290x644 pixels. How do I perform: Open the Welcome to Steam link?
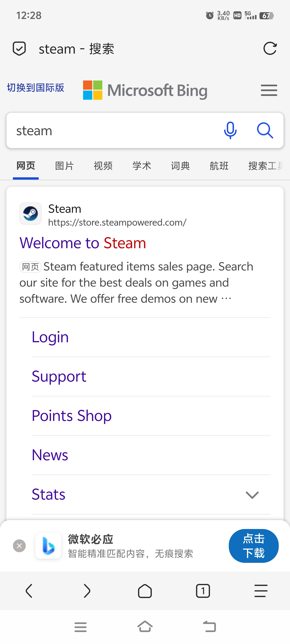pos(83,243)
